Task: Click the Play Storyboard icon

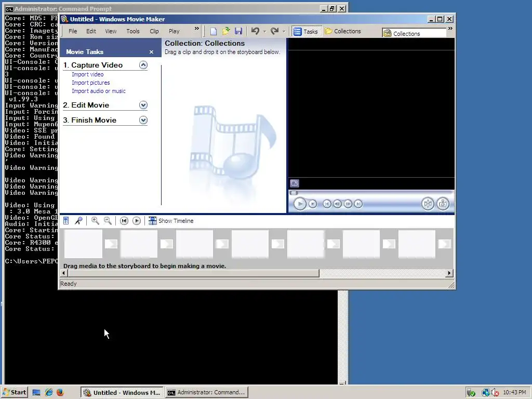Action: pos(137,221)
